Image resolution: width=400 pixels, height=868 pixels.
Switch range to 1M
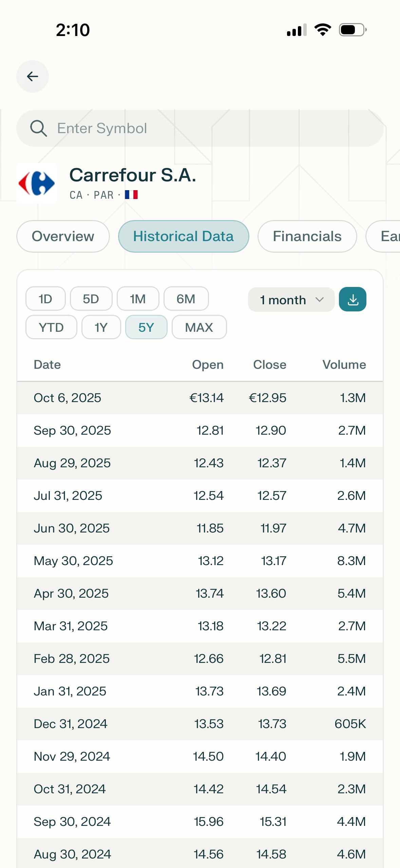click(x=138, y=299)
